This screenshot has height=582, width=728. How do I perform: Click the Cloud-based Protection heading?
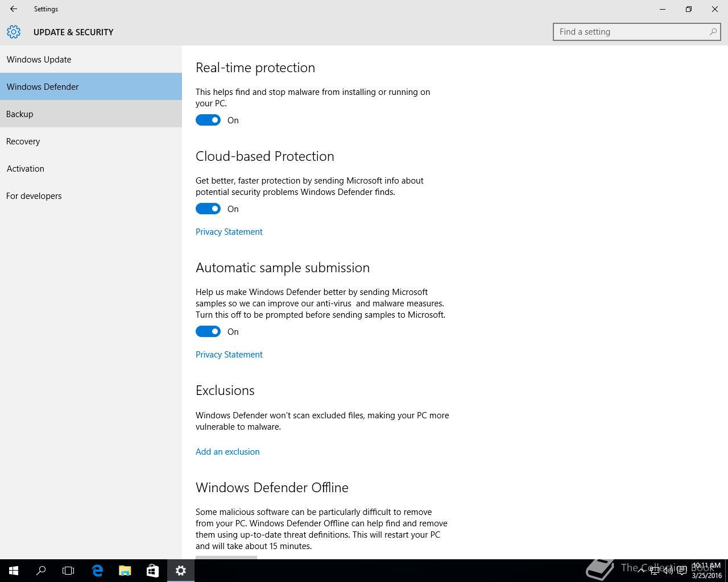[x=265, y=156]
